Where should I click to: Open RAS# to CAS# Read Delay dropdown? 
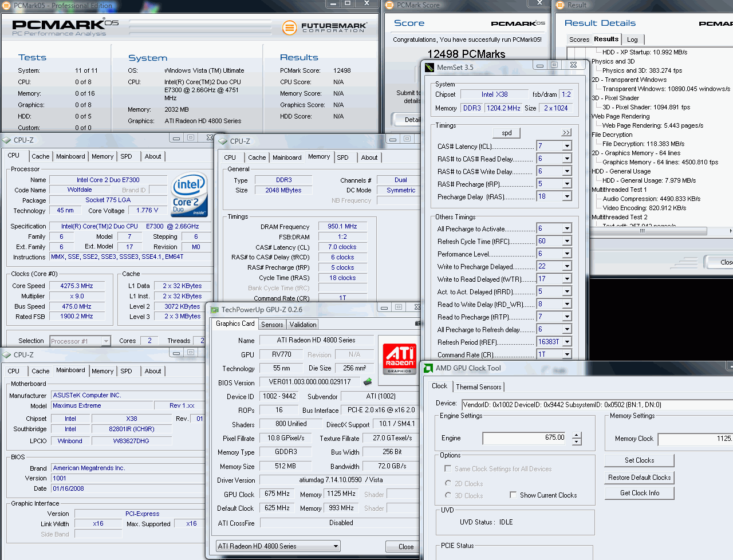pyautogui.click(x=567, y=159)
